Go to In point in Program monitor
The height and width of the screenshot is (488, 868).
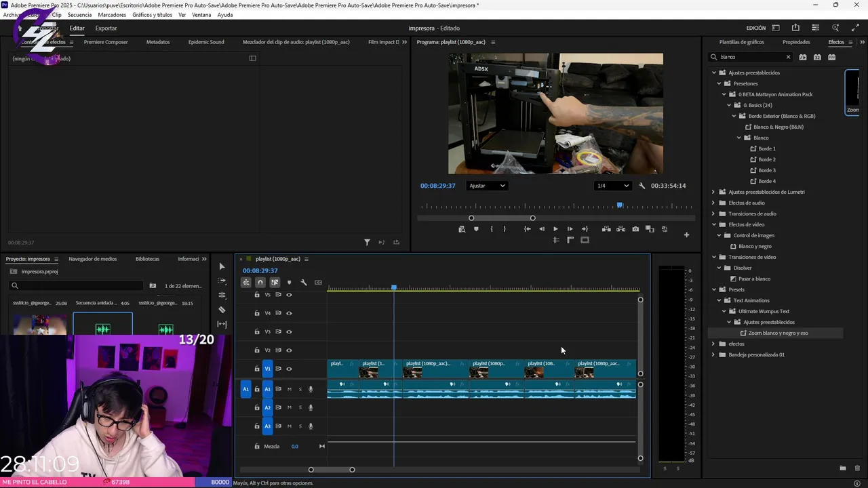[527, 229]
